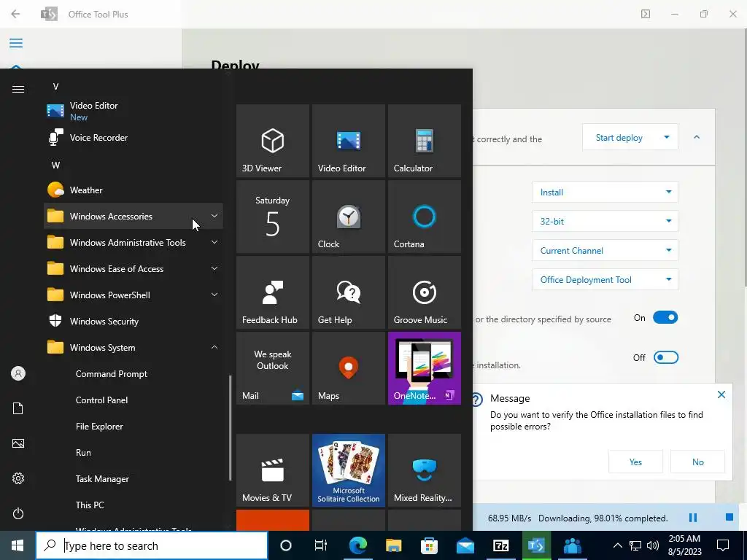Launch the Calculator tile
This screenshot has width=747, height=560.
click(425, 141)
